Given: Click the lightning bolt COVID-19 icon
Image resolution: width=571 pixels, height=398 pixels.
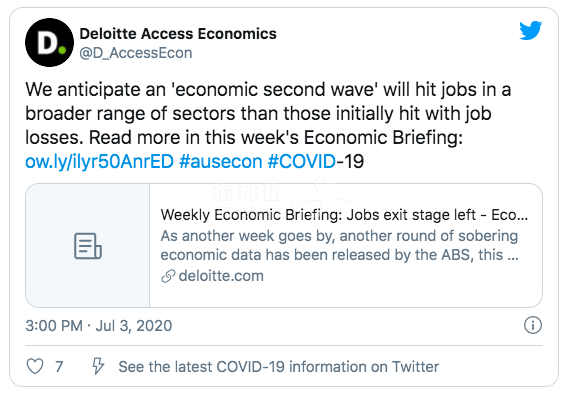Looking at the screenshot, I should pos(98,366).
